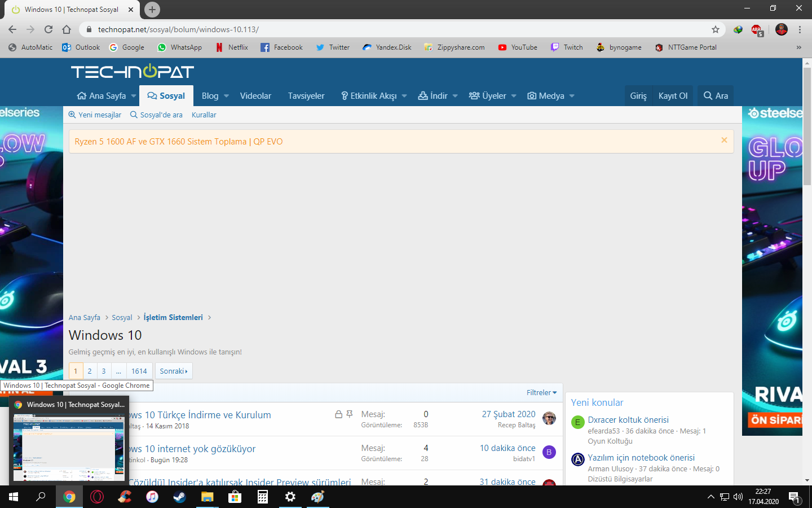Open the Ryzen 5 1600 AF notice link
The width and height of the screenshot is (812, 508).
point(179,142)
